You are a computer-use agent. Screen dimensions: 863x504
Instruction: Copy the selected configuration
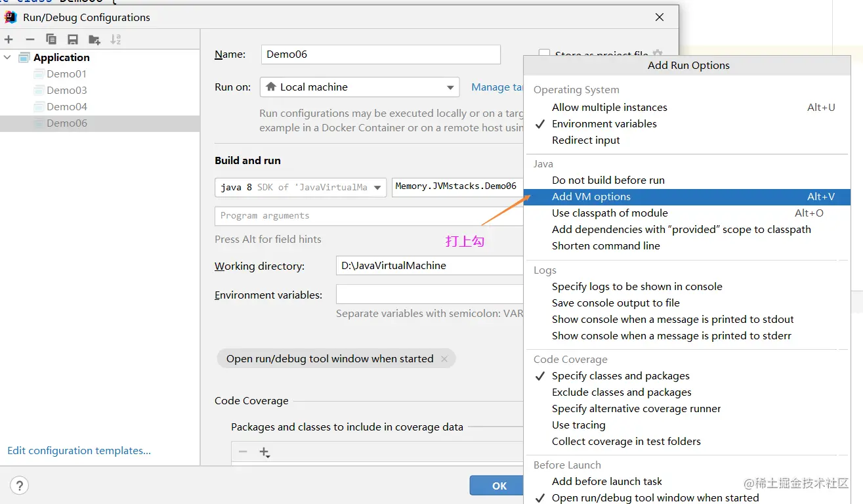point(51,39)
